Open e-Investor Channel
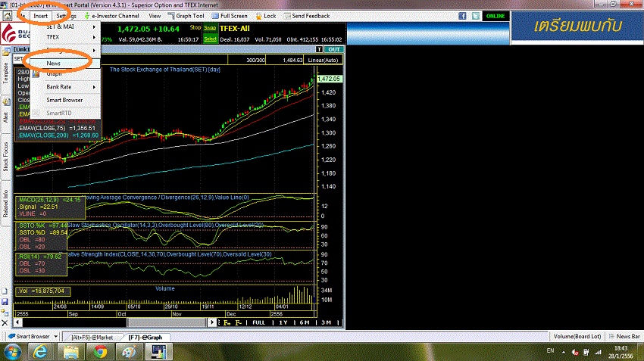The image size is (644, 361). 111,16
